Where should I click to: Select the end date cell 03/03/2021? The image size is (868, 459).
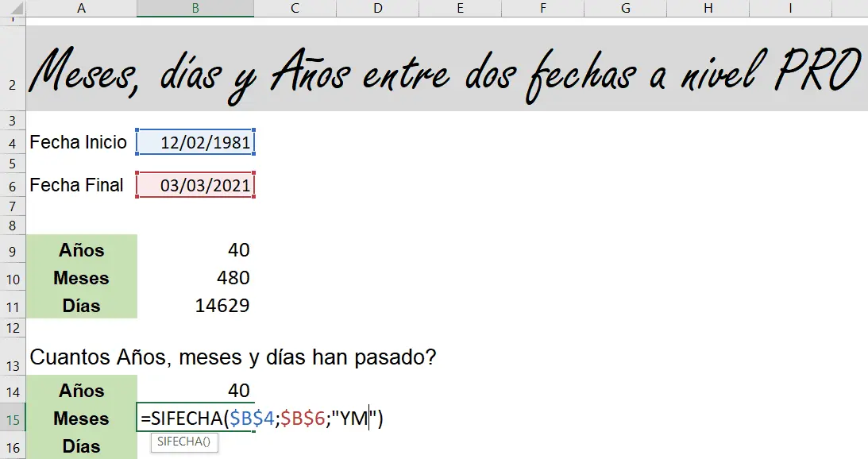pyautogui.click(x=195, y=185)
